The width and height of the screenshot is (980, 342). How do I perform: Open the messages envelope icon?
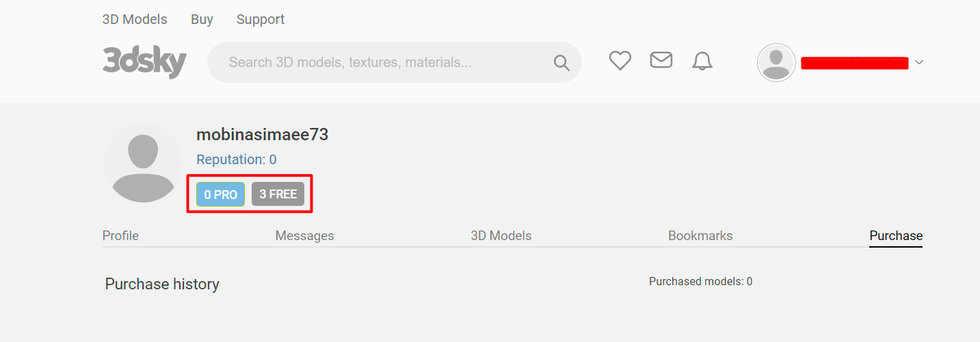(x=661, y=60)
